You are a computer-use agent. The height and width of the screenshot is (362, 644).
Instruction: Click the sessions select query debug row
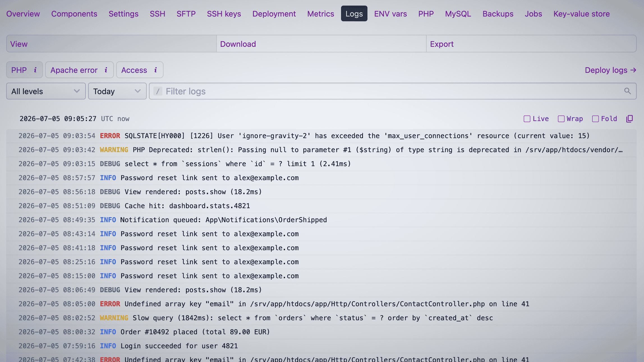coord(321,164)
